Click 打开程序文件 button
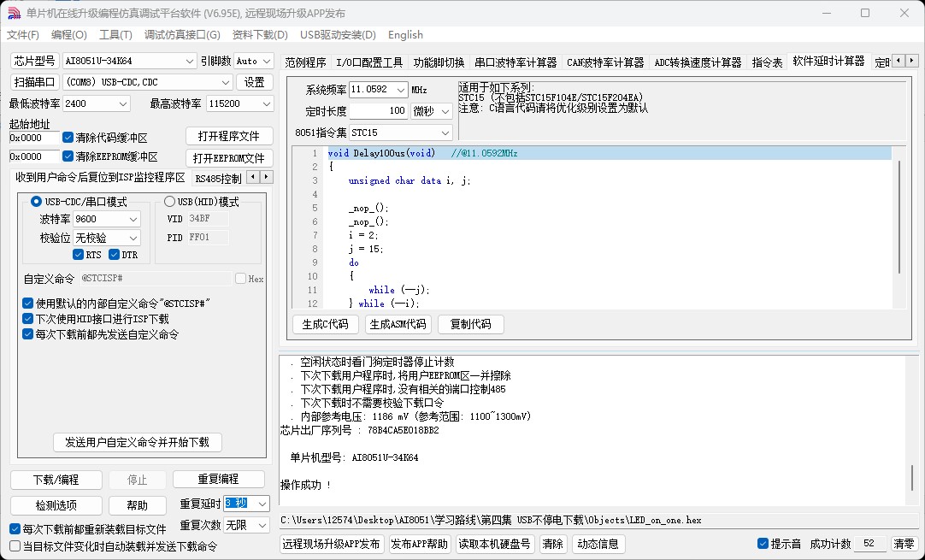This screenshot has width=925, height=560. click(x=229, y=136)
